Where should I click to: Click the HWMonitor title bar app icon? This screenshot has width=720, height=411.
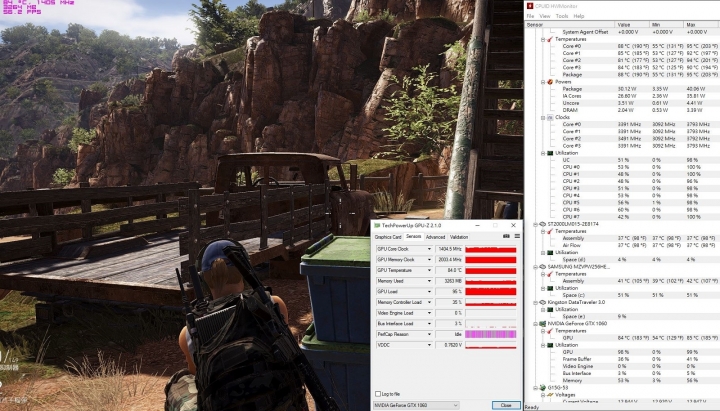(x=530, y=6)
